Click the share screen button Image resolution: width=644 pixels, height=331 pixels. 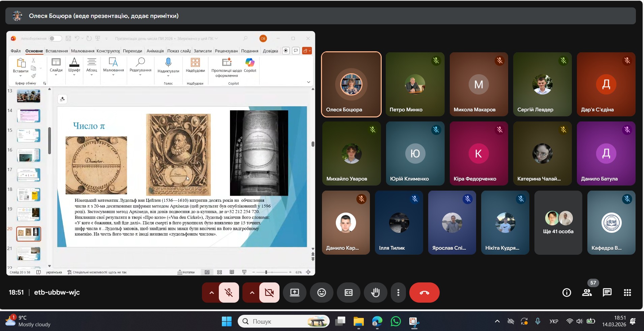(295, 293)
